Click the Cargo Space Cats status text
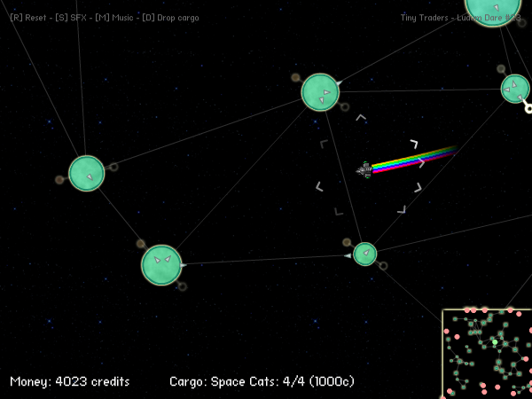The width and height of the screenshot is (532, 399). (262, 381)
